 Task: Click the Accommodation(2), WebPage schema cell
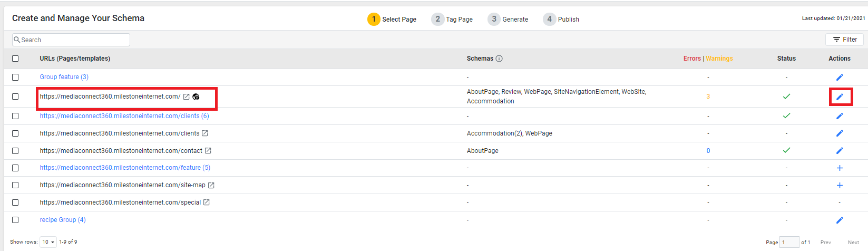[x=510, y=133]
